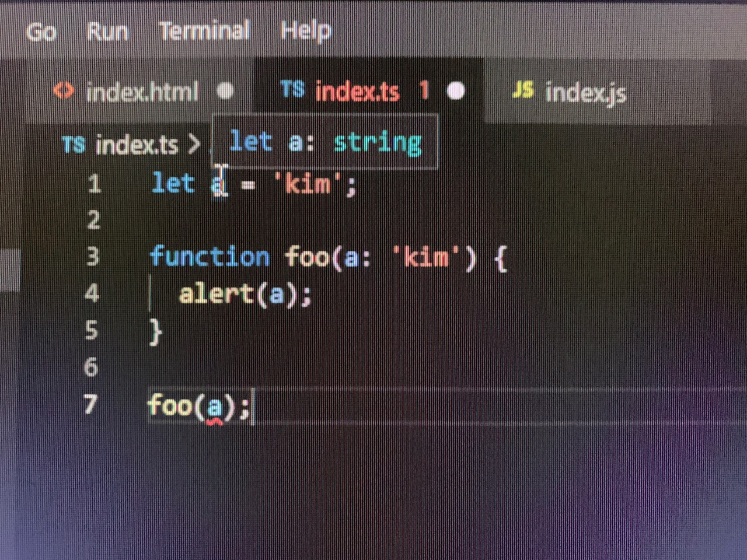This screenshot has height=560, width=747.
Task: Click the error count 1 on index.ts tab
Action: click(x=424, y=90)
